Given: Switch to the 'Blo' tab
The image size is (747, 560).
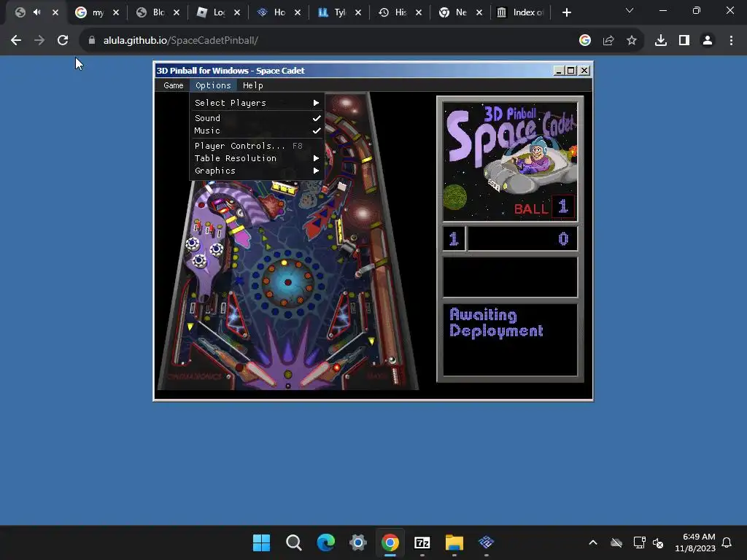Looking at the screenshot, I should (158, 12).
